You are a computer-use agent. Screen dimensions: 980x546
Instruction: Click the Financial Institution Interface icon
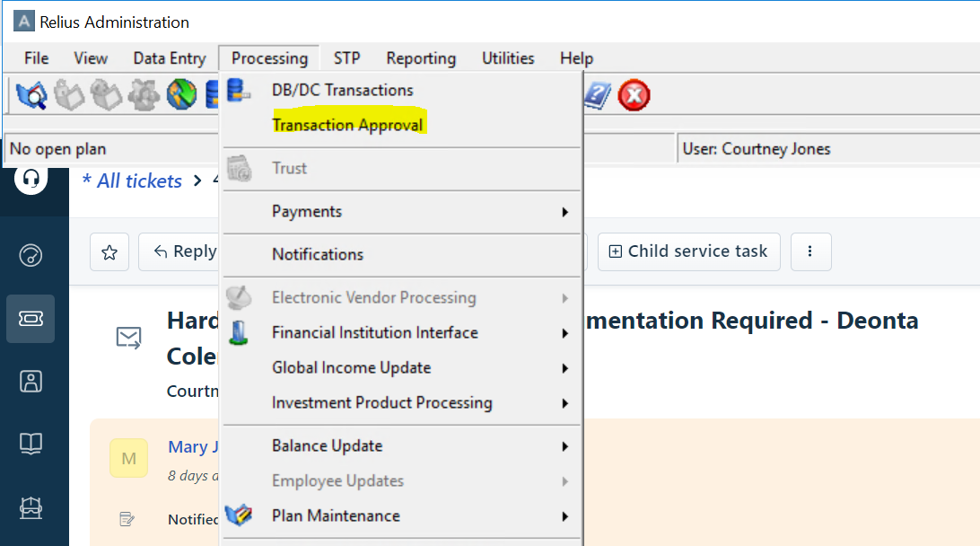click(238, 333)
